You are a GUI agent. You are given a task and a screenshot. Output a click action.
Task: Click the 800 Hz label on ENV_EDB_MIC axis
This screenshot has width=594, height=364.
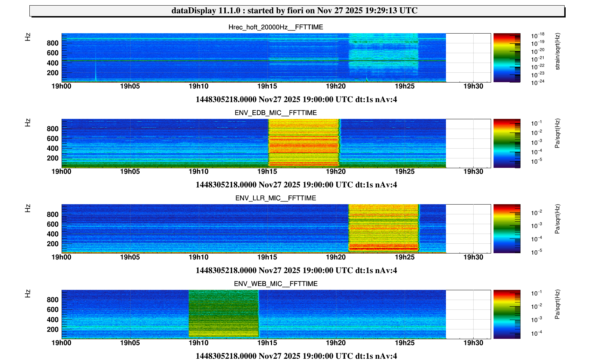53,129
